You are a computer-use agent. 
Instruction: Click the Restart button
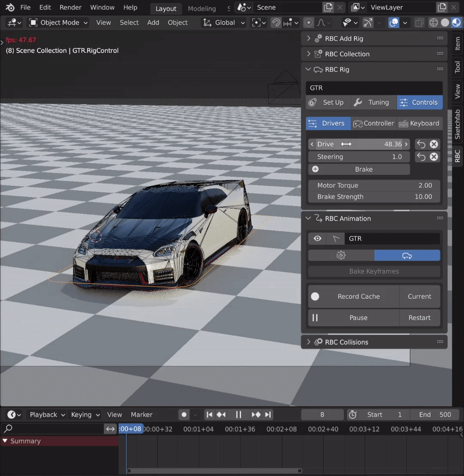[x=420, y=318]
